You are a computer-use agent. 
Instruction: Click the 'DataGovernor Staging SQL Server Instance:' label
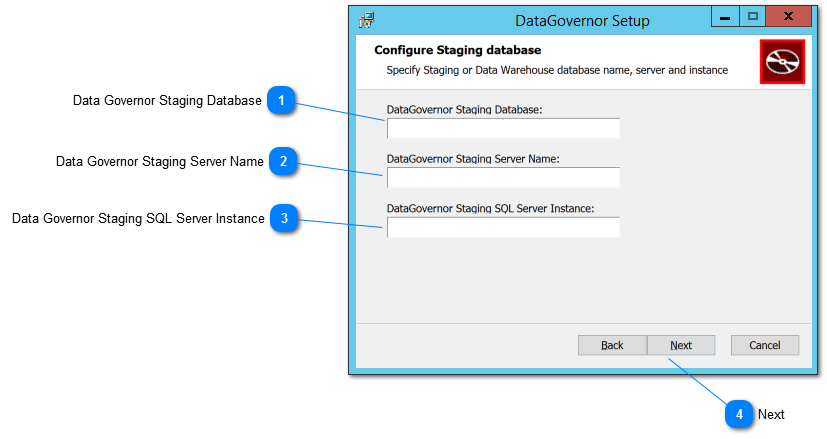(491, 208)
